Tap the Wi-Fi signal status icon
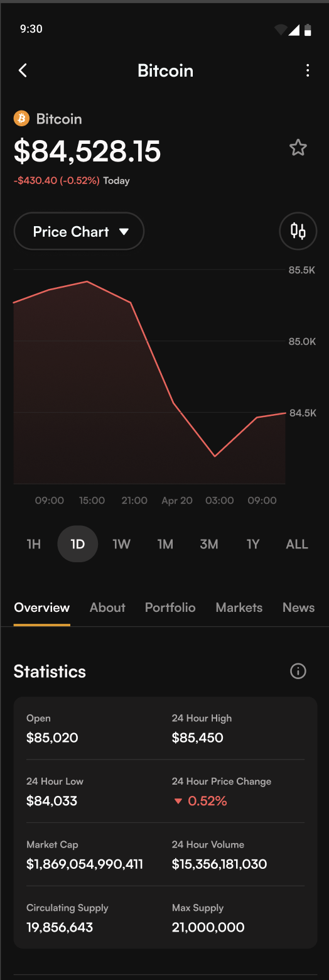The width and height of the screenshot is (329, 980). pyautogui.click(x=281, y=30)
